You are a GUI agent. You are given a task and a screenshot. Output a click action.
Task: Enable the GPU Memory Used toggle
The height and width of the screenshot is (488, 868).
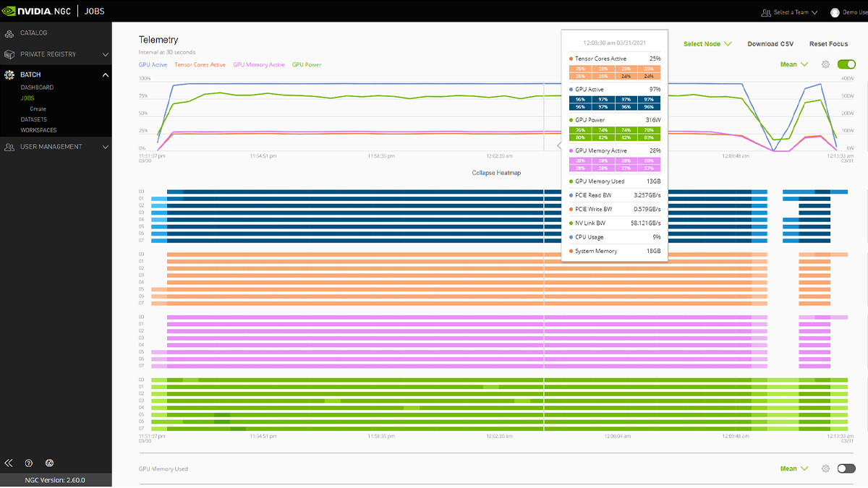(x=846, y=468)
